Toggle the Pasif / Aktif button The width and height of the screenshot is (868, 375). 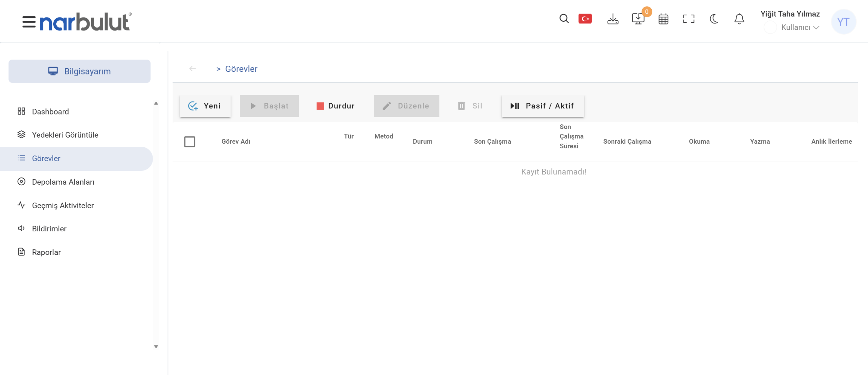(542, 106)
